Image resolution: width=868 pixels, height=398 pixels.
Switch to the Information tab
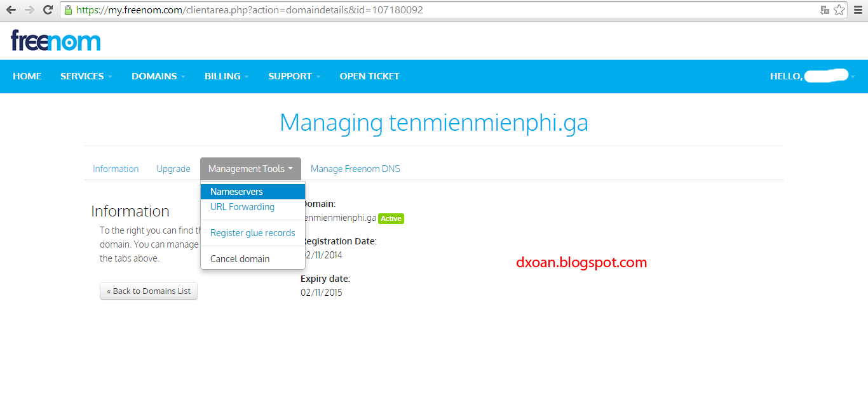coord(116,169)
